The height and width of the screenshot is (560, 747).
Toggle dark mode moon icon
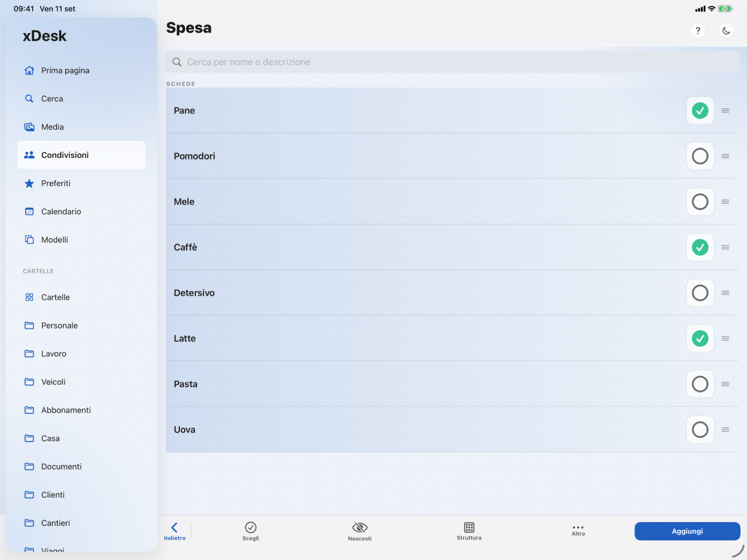726,30
